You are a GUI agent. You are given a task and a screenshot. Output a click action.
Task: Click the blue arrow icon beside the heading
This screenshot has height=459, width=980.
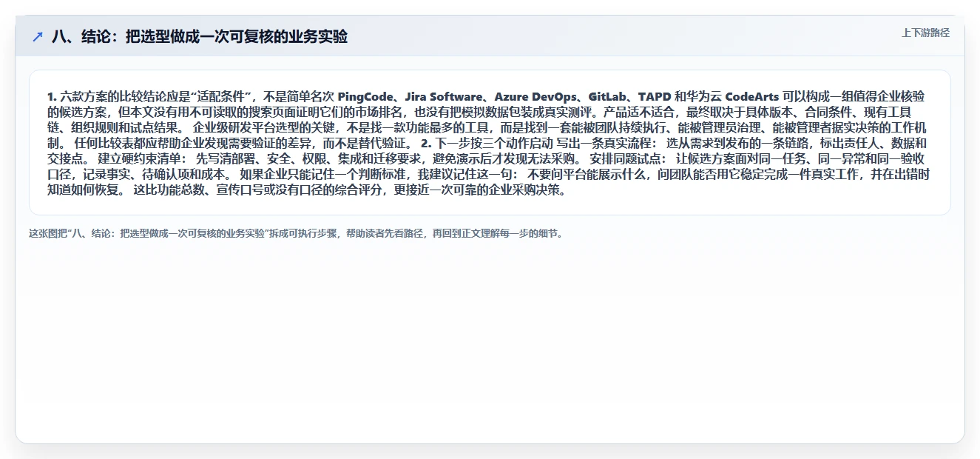pyautogui.click(x=38, y=37)
